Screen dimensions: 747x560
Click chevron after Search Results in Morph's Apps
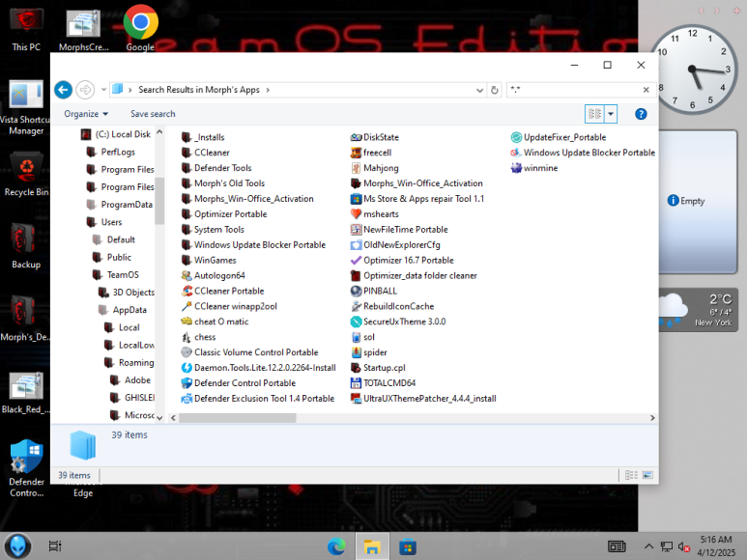(x=268, y=90)
